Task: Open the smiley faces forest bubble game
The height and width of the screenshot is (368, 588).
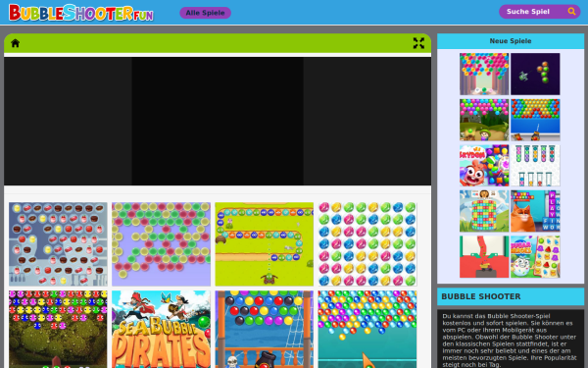Action: tap(58, 329)
